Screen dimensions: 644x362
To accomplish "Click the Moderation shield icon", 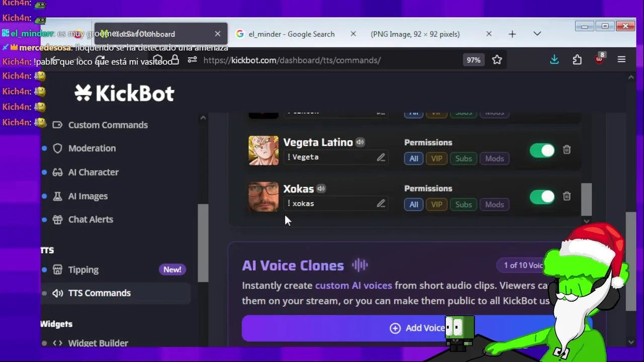I will click(57, 148).
